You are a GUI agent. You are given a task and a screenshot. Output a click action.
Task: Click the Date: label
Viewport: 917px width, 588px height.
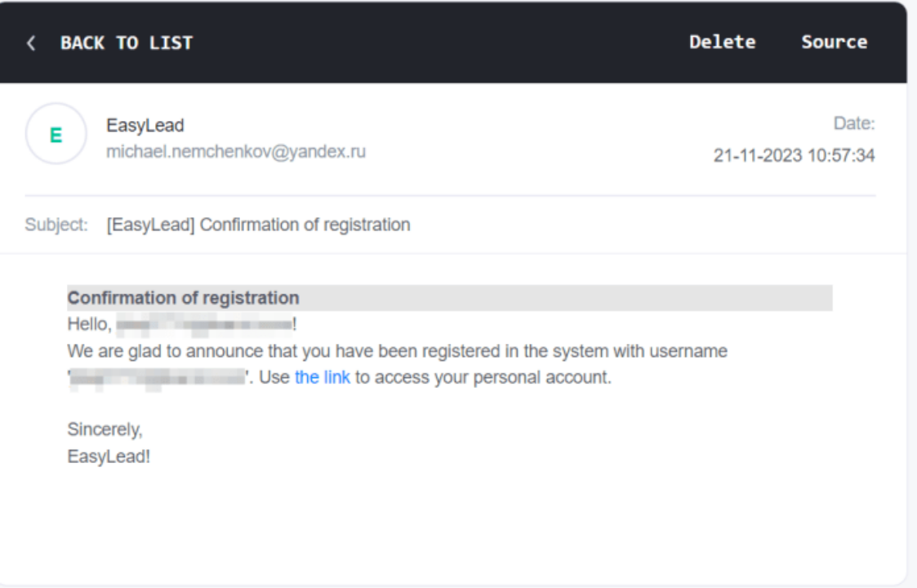854,123
